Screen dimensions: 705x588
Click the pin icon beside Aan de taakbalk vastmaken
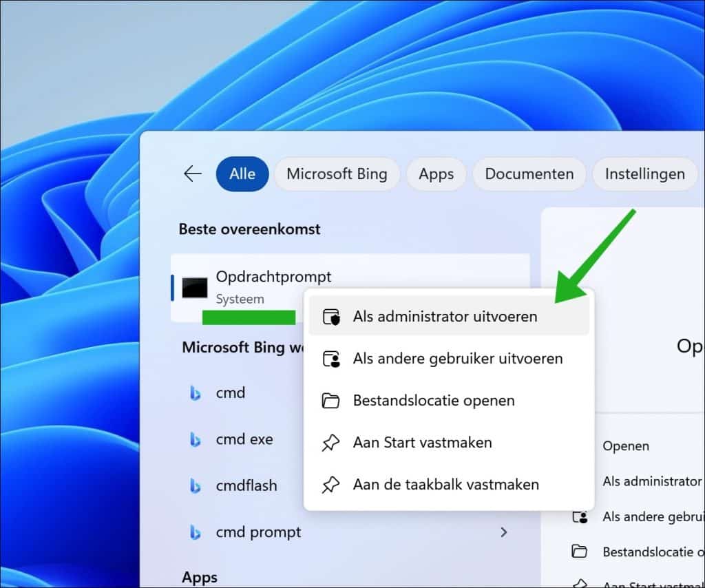coord(330,485)
